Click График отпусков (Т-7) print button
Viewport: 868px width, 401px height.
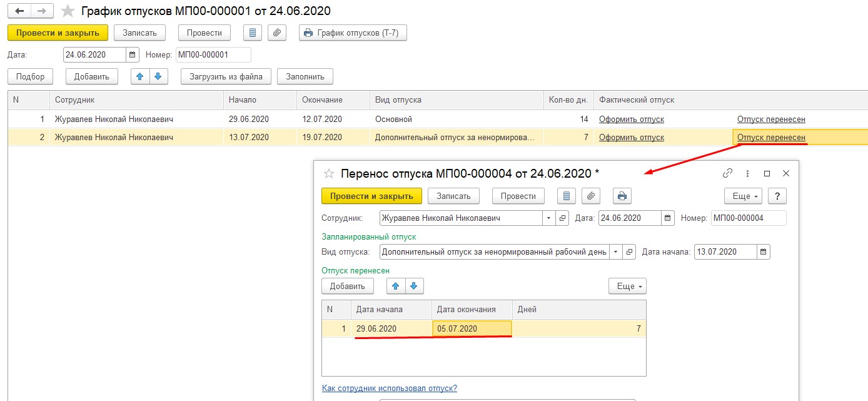pos(353,33)
